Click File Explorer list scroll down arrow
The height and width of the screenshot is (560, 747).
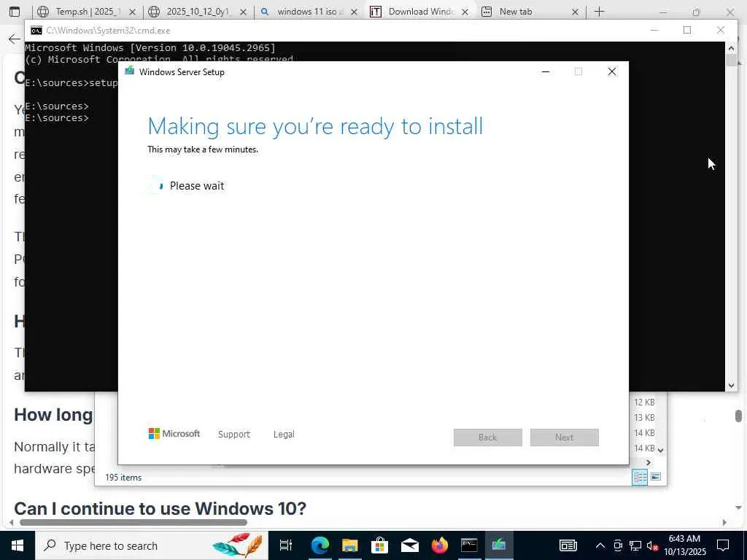(x=661, y=450)
